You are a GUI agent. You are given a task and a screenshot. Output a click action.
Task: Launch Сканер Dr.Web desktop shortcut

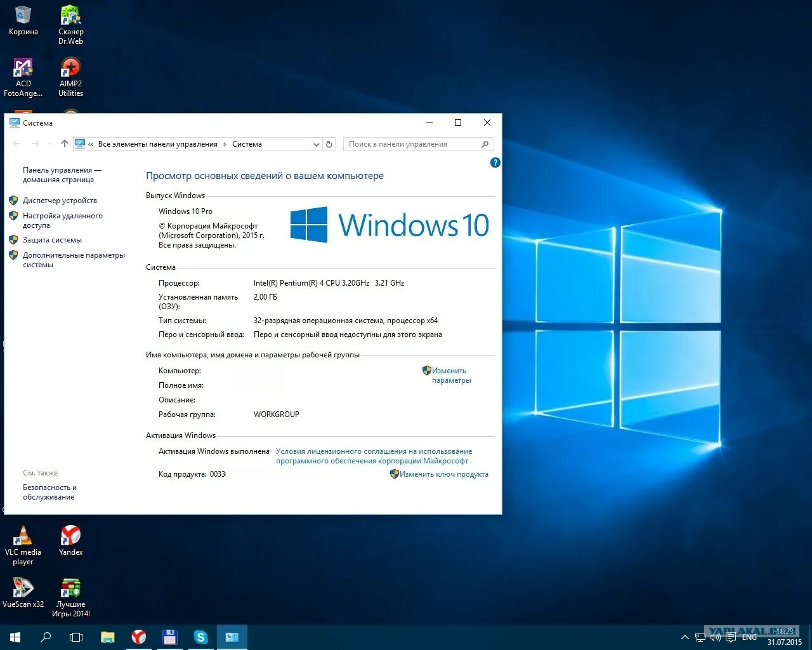pyautogui.click(x=70, y=25)
